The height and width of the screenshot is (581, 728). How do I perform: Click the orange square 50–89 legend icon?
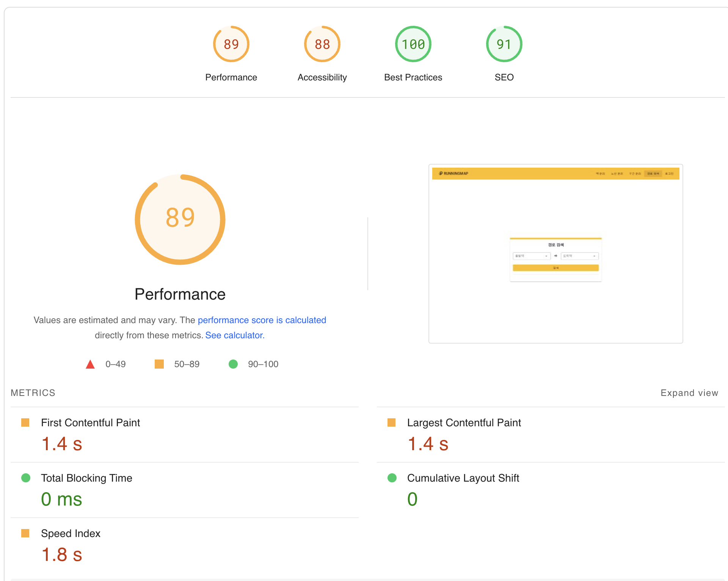pyautogui.click(x=159, y=364)
